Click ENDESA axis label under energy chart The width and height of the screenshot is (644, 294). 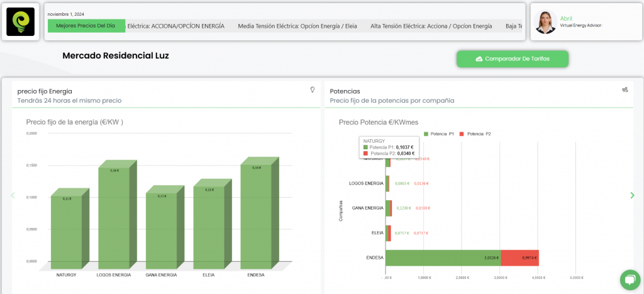[256, 274]
